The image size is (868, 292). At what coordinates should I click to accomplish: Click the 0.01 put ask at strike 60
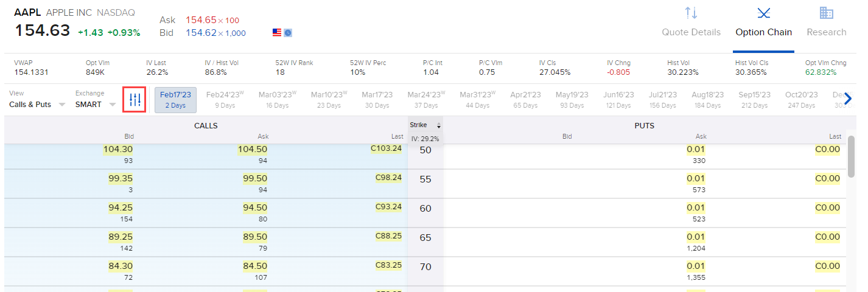tap(696, 208)
